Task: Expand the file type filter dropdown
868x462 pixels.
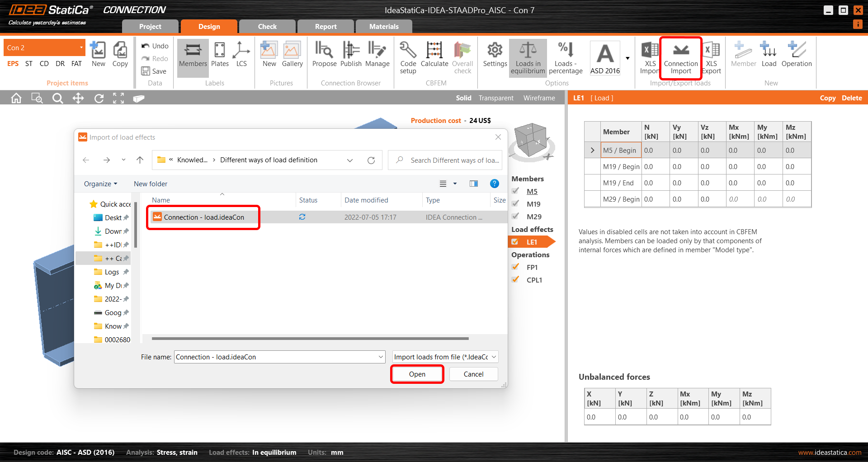Action: tap(494, 357)
